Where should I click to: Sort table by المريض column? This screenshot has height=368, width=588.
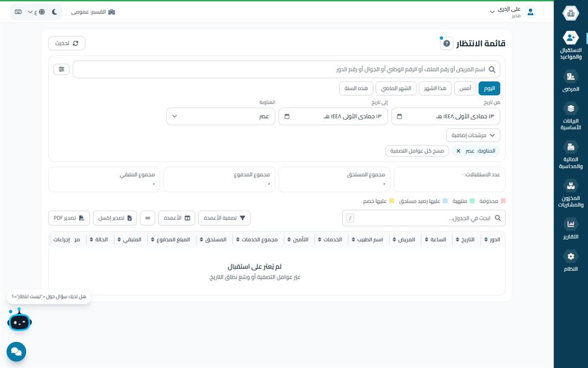coord(403,239)
